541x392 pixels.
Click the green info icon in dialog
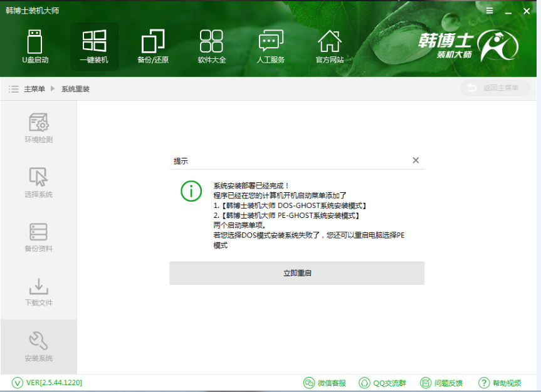(191, 191)
